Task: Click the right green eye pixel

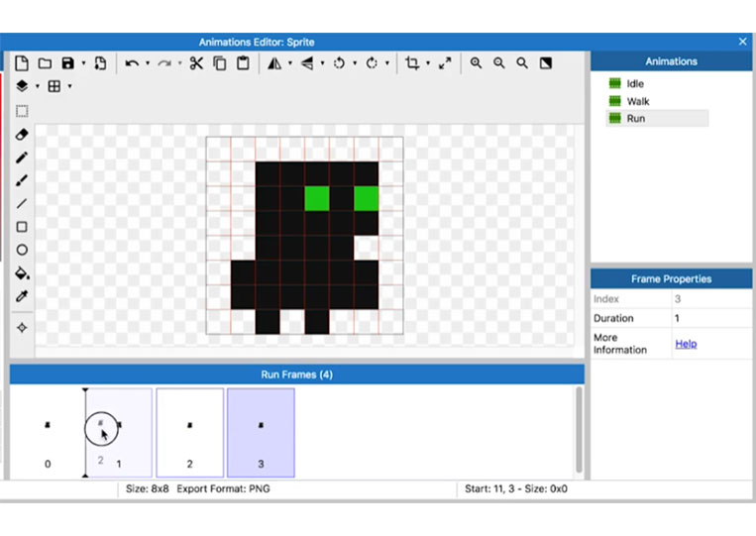Action: click(x=366, y=198)
